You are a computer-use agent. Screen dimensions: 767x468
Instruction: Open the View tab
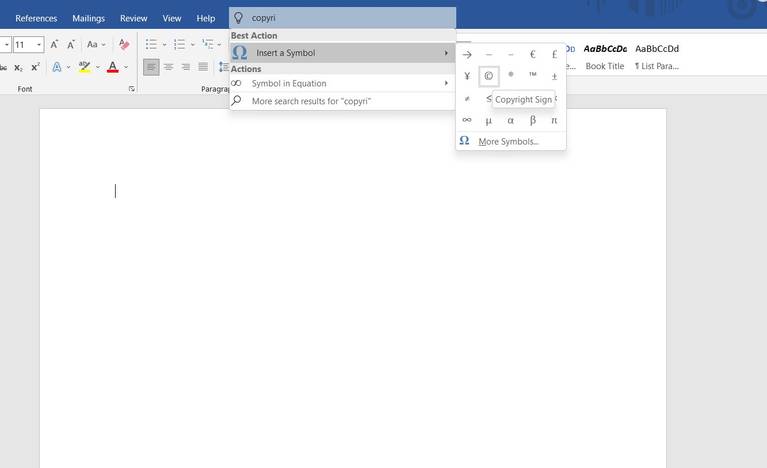point(172,18)
